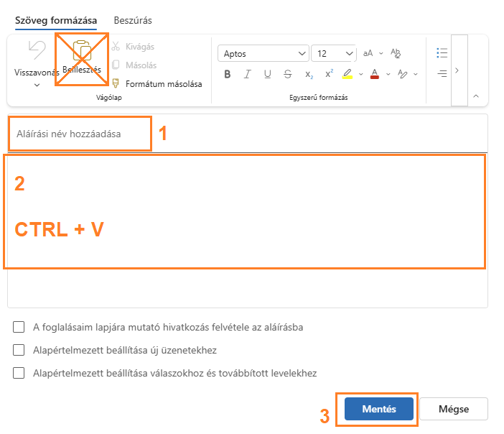Insert a bulleted list
The height and width of the screenshot is (434, 504).
coord(442,53)
